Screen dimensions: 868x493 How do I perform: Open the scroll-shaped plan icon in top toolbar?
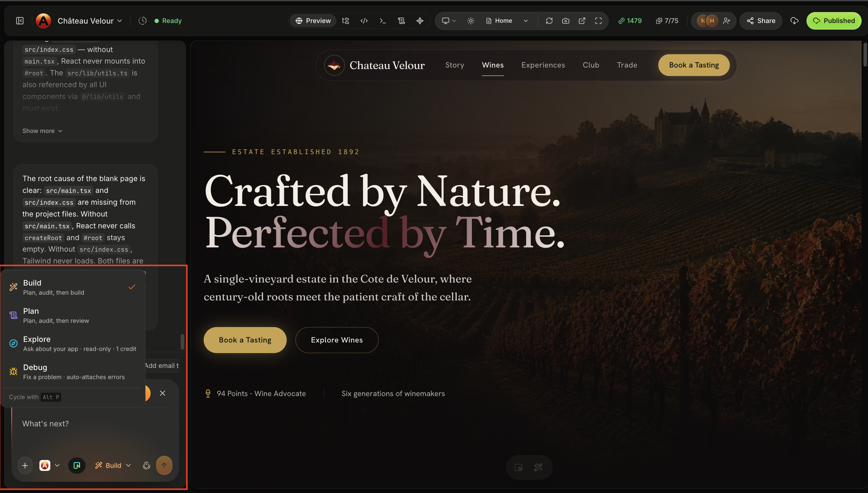[x=402, y=21]
